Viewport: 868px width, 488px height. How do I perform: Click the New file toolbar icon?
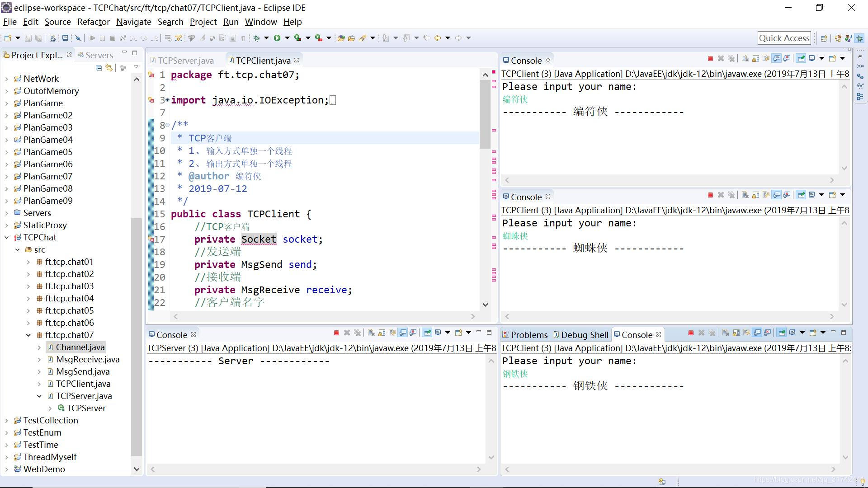pyautogui.click(x=8, y=38)
